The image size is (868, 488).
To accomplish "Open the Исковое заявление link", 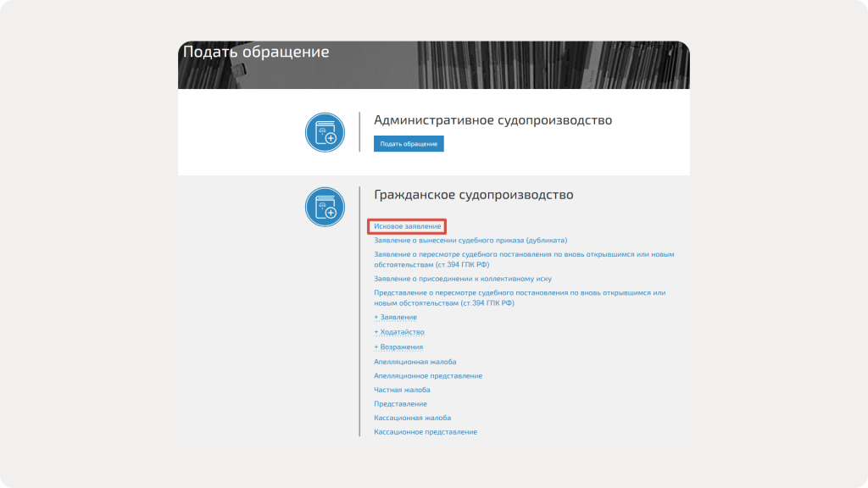I will point(408,226).
